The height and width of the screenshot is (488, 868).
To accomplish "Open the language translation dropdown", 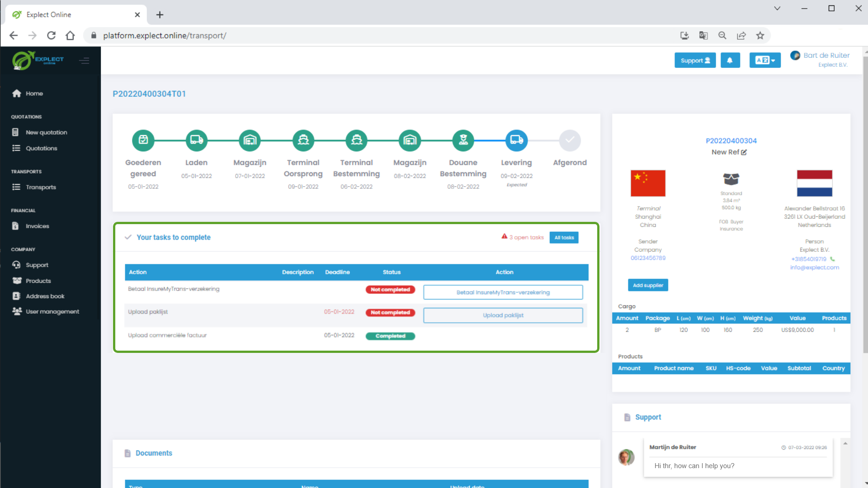I will click(x=765, y=60).
